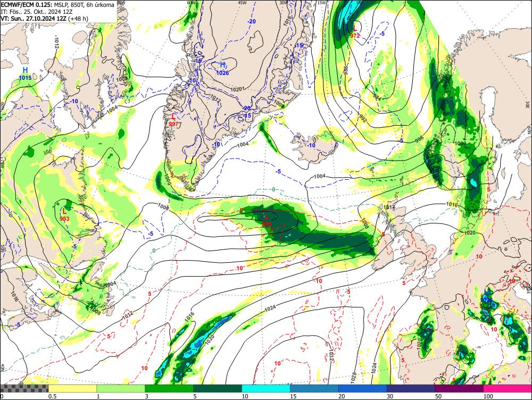Pick the dark green 5–10 legend swatch
Image resolution: width=532 pixels, height=400 pixels.
[218, 388]
